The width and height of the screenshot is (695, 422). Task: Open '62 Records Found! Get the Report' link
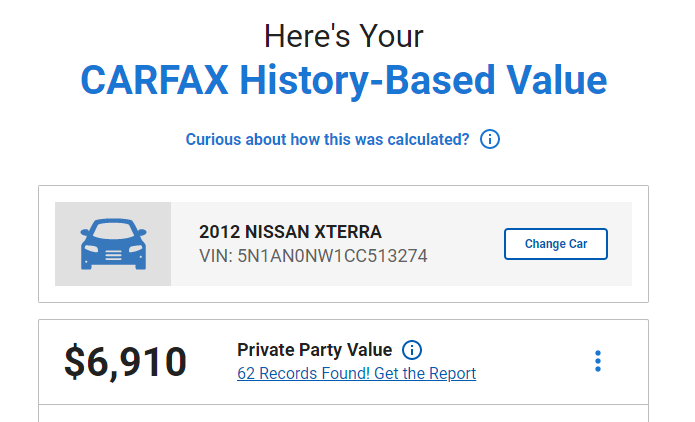356,373
